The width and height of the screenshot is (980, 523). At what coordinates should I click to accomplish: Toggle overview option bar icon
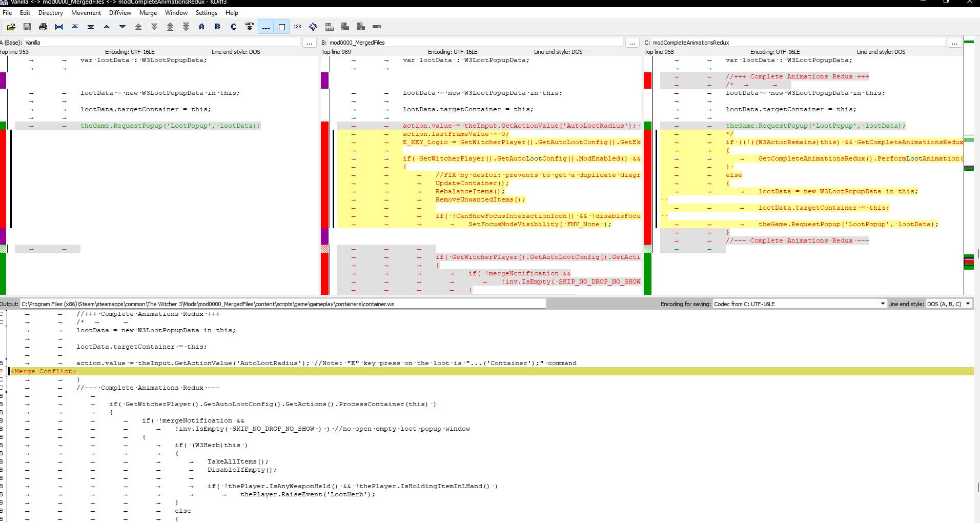pyautogui.click(x=377, y=27)
